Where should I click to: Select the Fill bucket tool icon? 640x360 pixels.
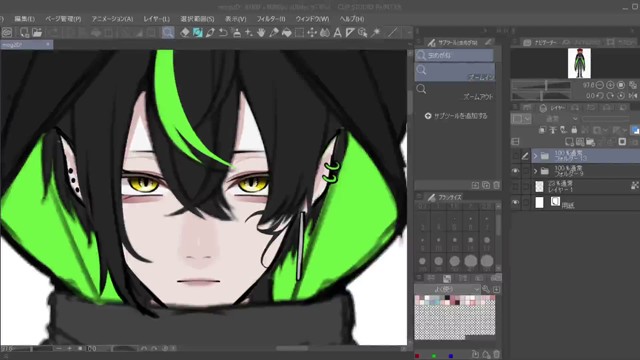[287, 33]
